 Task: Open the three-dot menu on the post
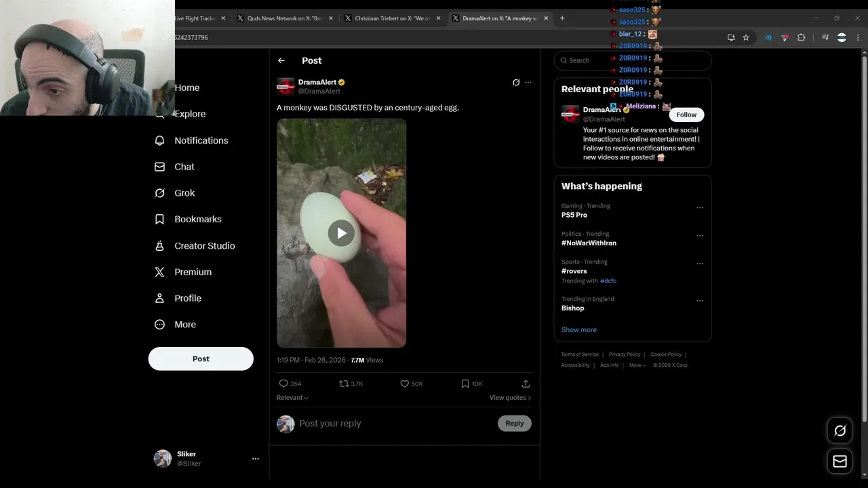click(528, 83)
